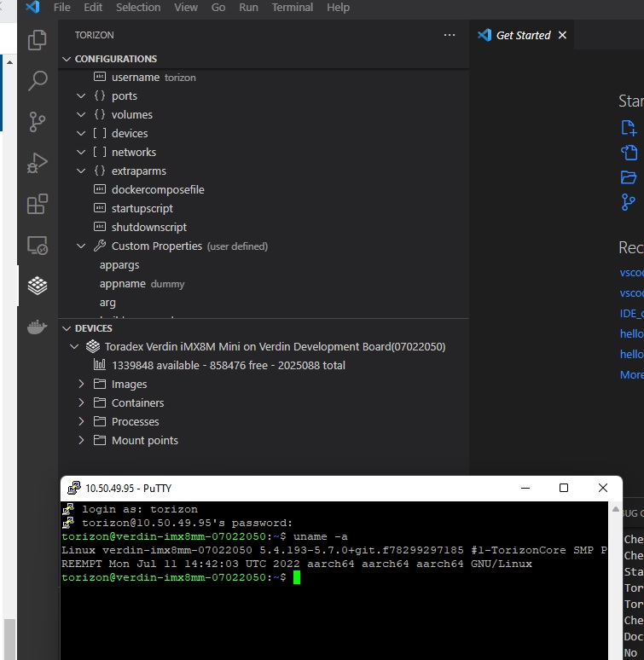Click the Mount points folder icon
644x660 pixels.
pos(99,440)
